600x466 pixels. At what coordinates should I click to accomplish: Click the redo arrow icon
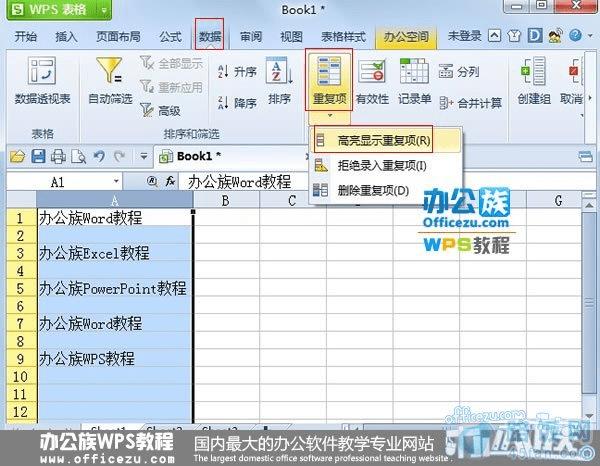pyautogui.click(x=120, y=156)
